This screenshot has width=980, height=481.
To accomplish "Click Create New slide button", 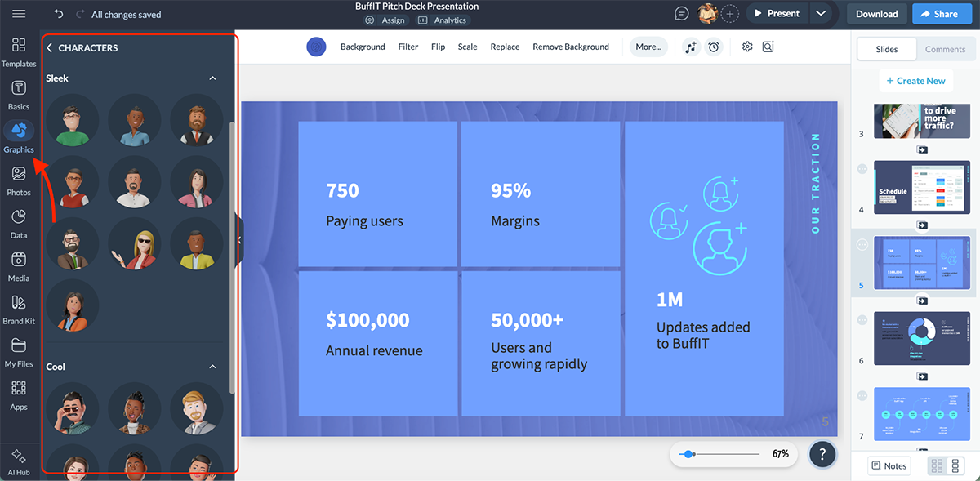I will [x=915, y=81].
